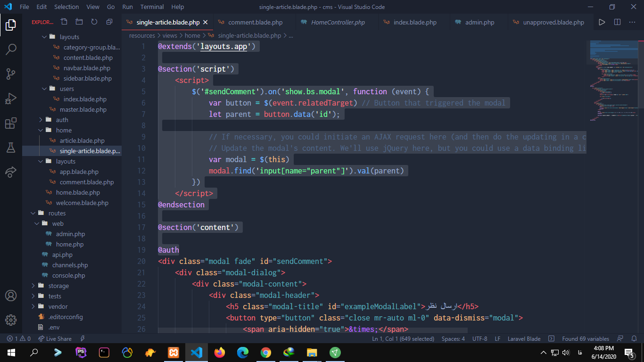Open the Terminal menu
The image size is (644, 362).
click(152, 7)
